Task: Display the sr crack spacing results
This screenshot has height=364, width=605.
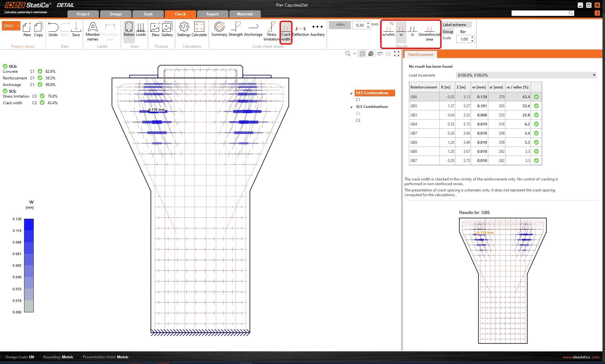Action: pyautogui.click(x=412, y=31)
